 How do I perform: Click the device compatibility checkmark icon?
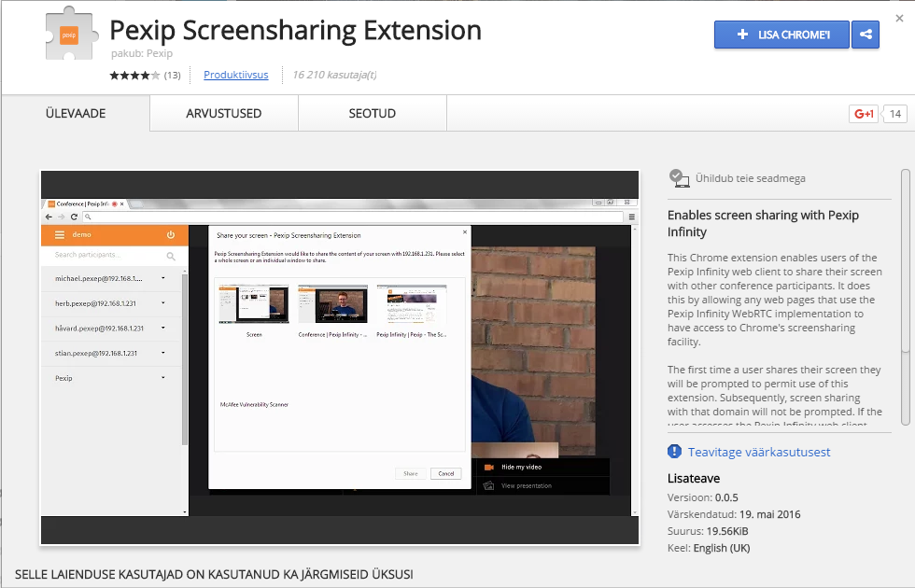point(679,177)
